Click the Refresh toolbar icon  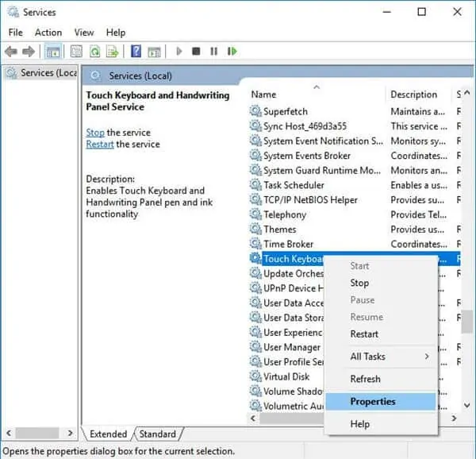[94, 52]
